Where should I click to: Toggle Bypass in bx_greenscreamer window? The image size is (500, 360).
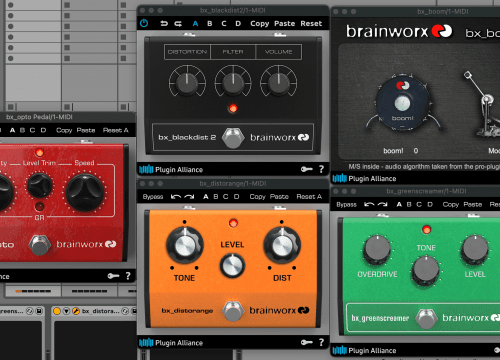tap(347, 204)
